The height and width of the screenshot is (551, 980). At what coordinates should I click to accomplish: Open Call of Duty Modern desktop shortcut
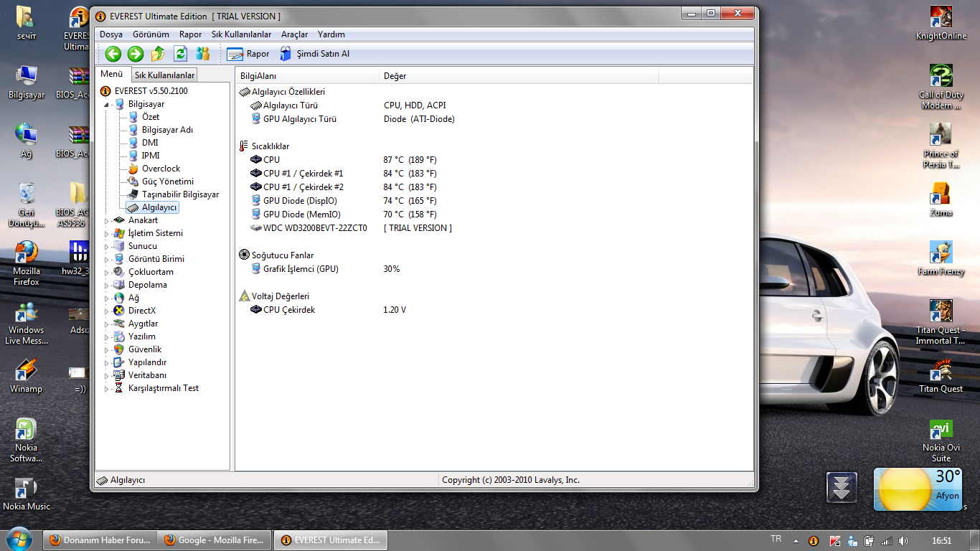tap(941, 87)
